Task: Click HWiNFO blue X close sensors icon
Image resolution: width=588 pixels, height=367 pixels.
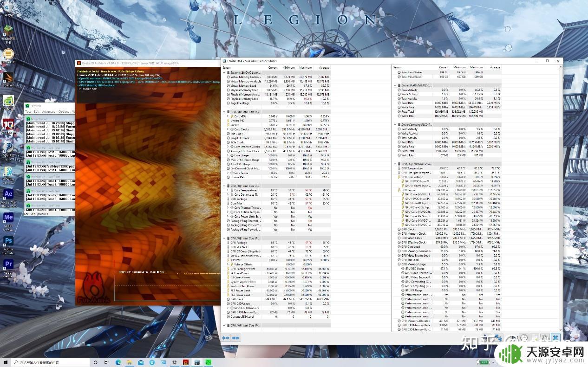Action: coord(556,338)
